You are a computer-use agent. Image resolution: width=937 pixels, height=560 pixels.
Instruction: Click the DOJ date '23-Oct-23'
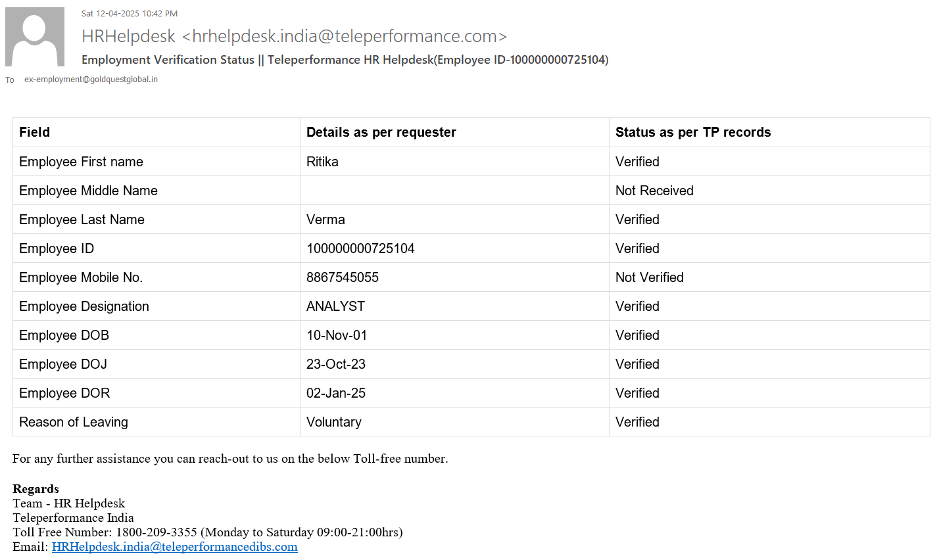335,364
